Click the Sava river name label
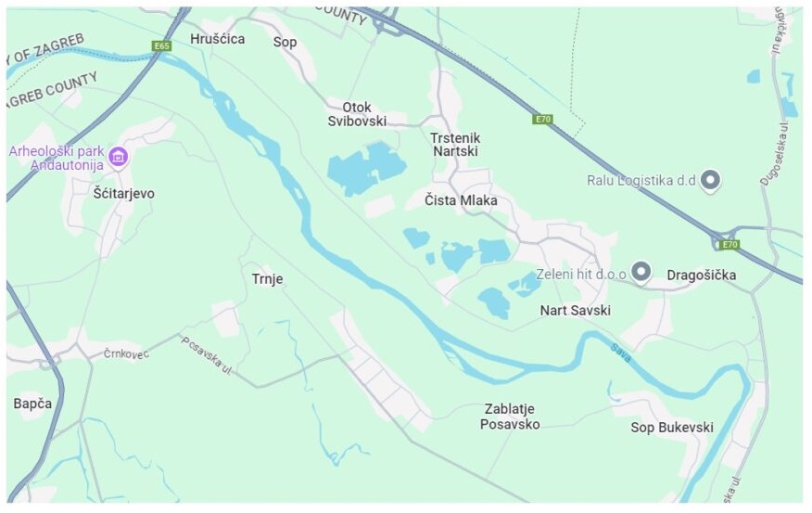812x513 pixels. pyautogui.click(x=620, y=353)
